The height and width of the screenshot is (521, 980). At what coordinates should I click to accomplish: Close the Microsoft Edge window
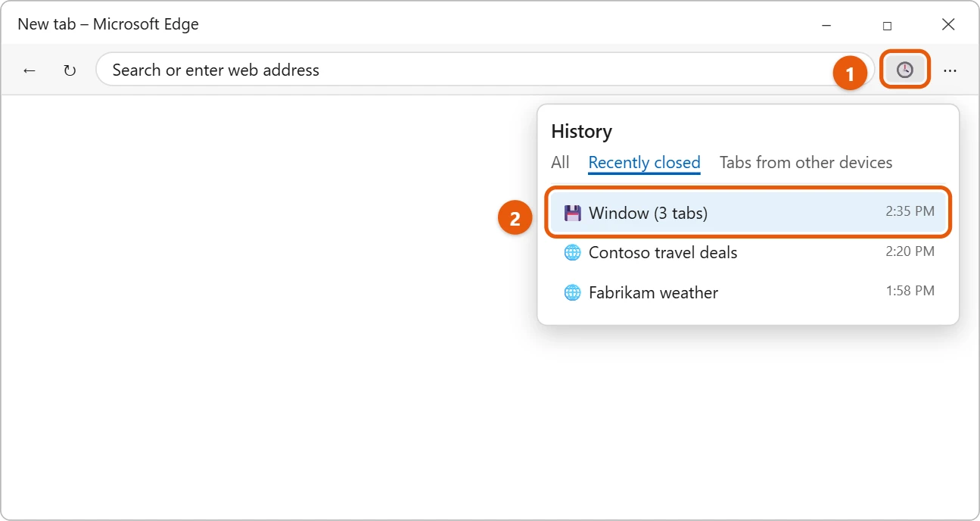tap(948, 24)
